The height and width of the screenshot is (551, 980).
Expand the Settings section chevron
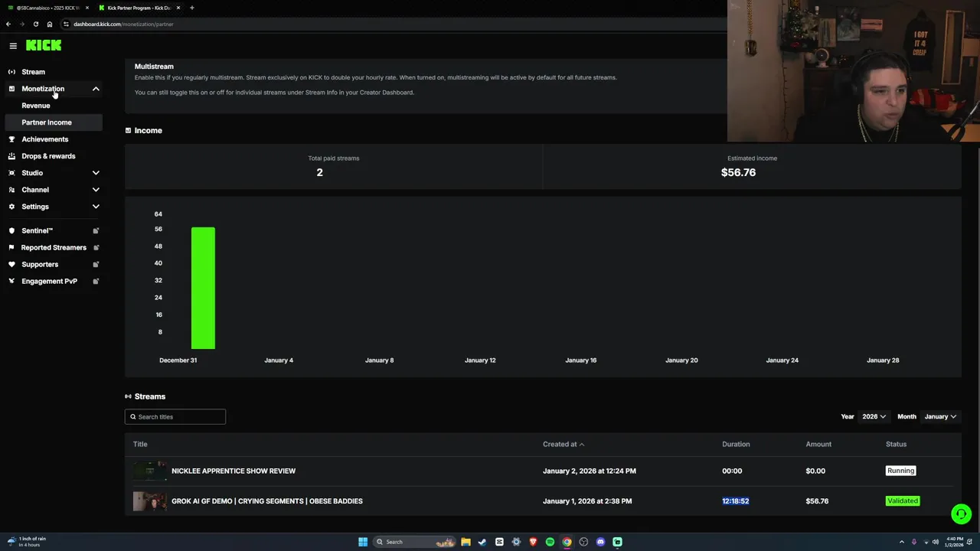pyautogui.click(x=96, y=207)
